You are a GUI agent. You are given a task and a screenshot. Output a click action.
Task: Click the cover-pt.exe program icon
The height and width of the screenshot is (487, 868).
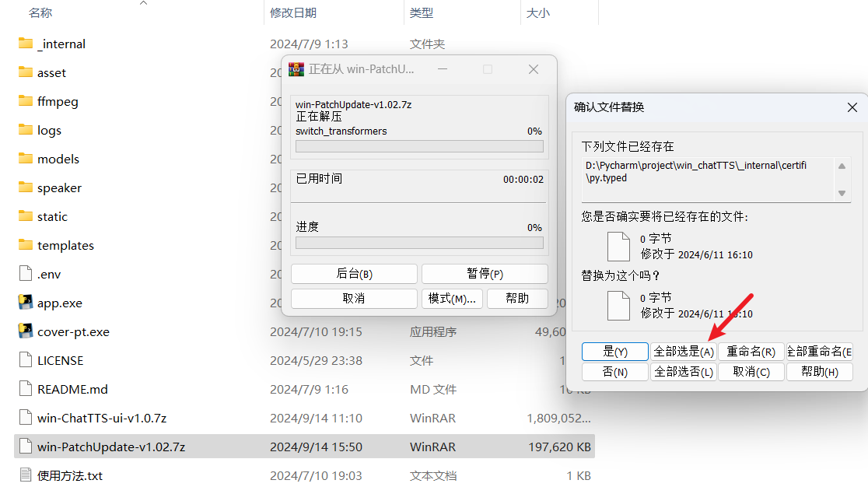[26, 331]
